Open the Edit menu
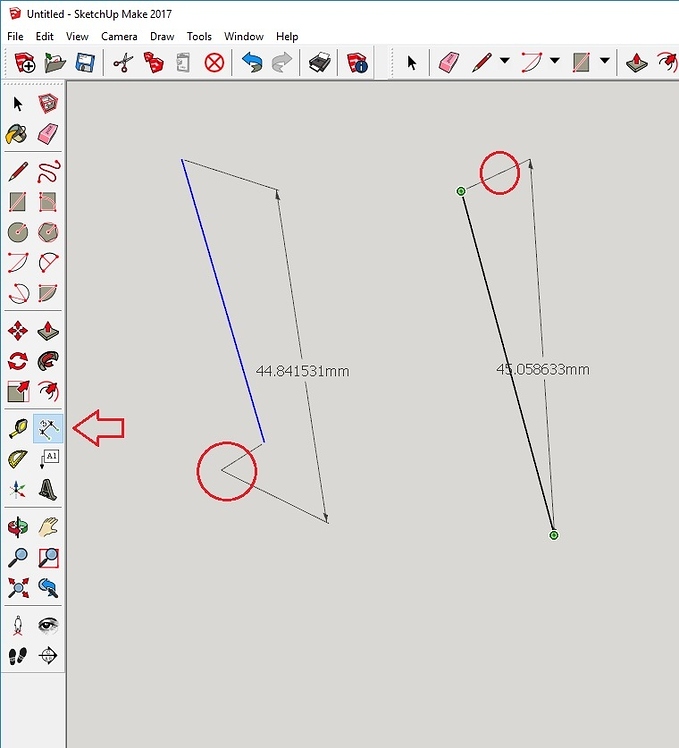The height and width of the screenshot is (748, 679). pos(44,36)
